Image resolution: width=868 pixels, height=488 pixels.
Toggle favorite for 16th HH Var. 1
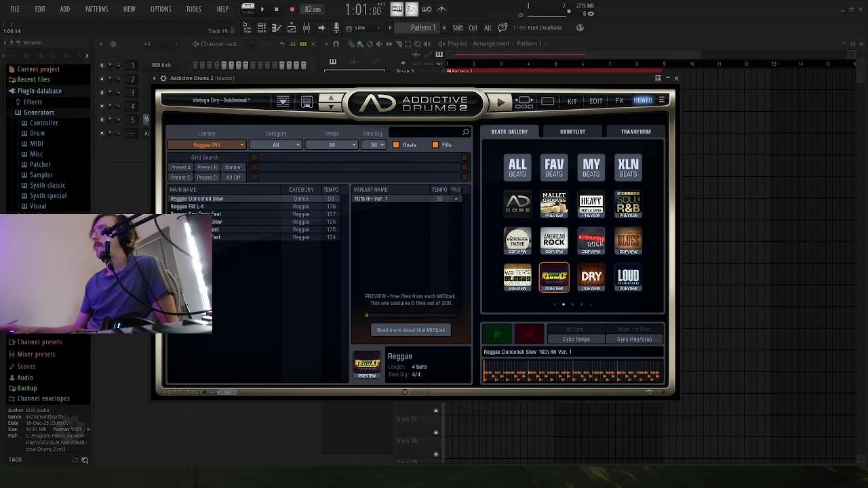(x=456, y=199)
